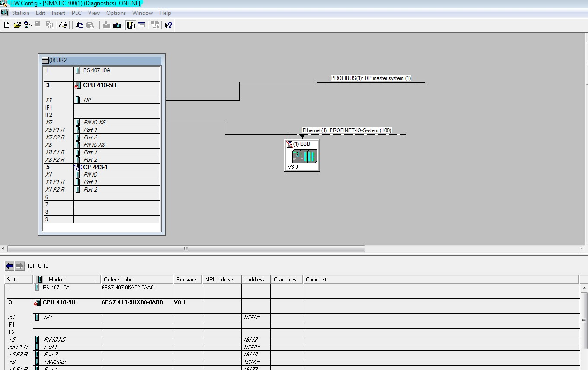Screen dimensions: 588x370
Task: Open the Station menu
Action: point(21,13)
